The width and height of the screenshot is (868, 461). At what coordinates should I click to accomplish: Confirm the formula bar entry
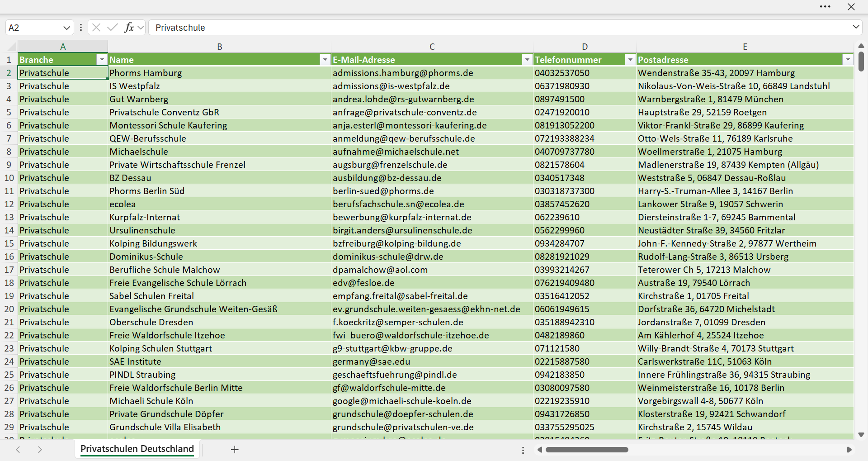click(112, 28)
